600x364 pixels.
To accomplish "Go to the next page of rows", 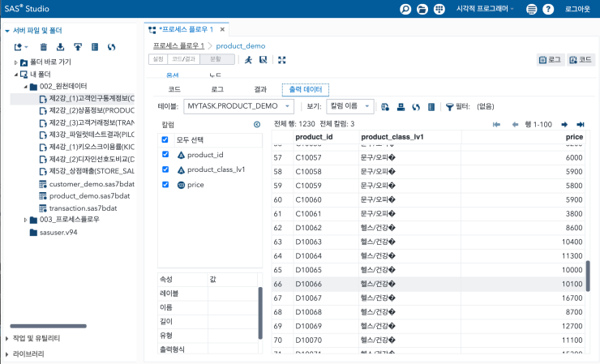I will coord(564,124).
